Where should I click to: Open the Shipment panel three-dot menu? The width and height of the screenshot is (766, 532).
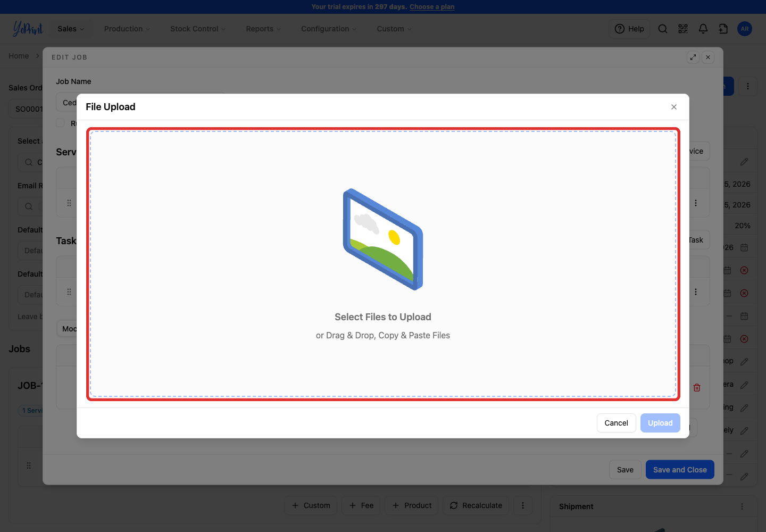[x=742, y=506]
